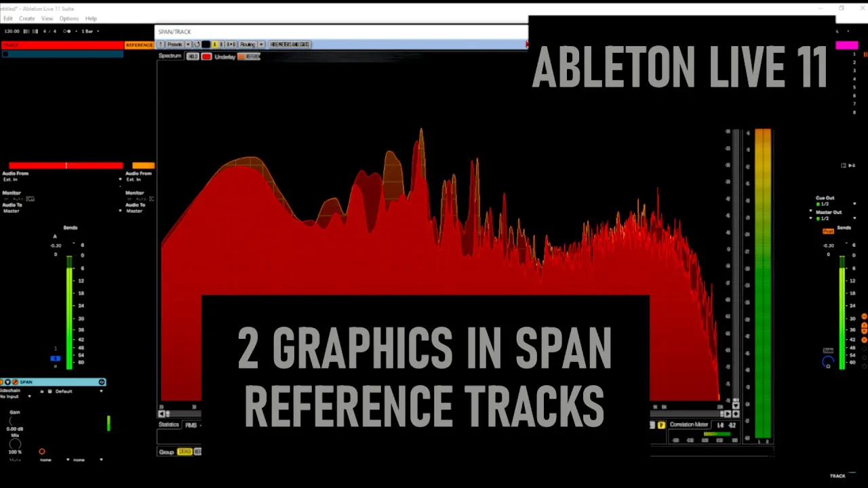Switch to the Spectrum tab in SPAN

170,56
